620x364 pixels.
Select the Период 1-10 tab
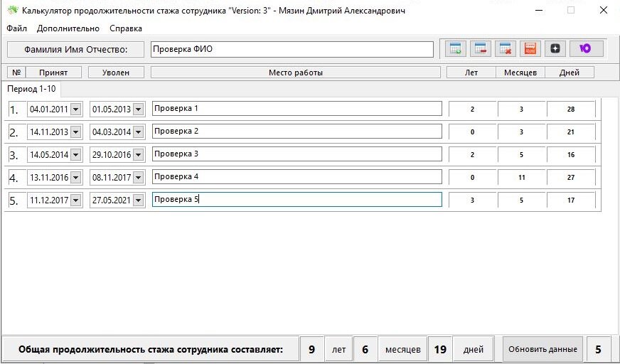click(x=31, y=89)
